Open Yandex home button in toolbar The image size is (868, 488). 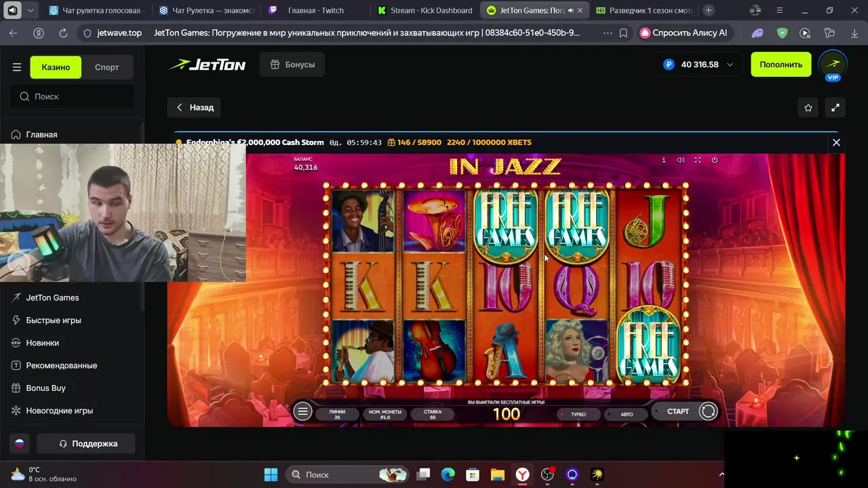pyautogui.click(x=39, y=33)
